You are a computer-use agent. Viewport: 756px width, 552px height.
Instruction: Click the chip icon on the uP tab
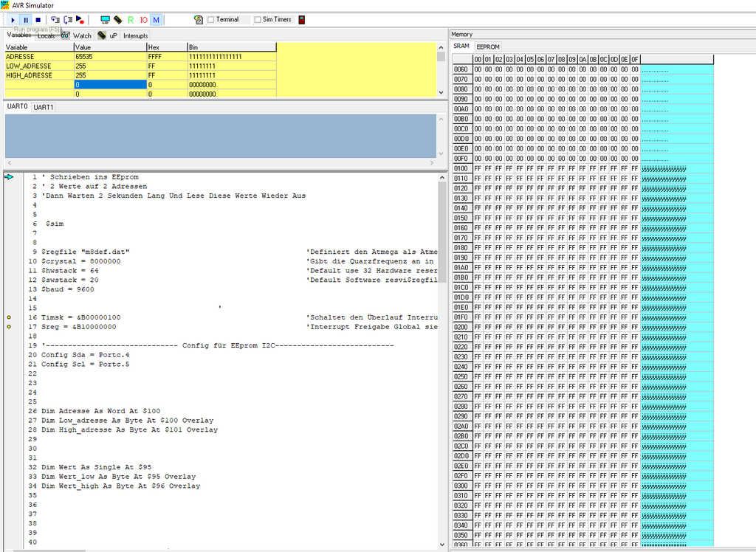click(102, 35)
